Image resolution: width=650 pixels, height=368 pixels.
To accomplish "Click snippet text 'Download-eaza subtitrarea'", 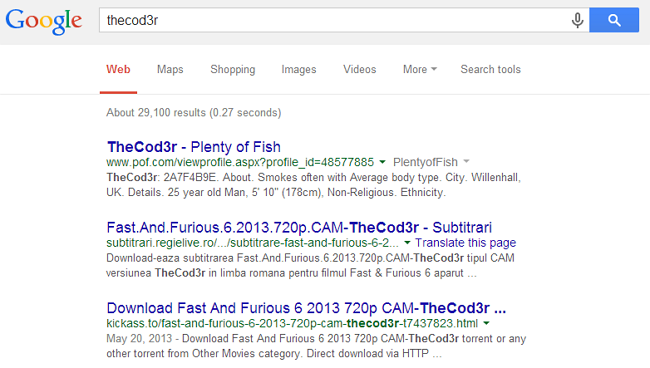I will [x=310, y=266].
